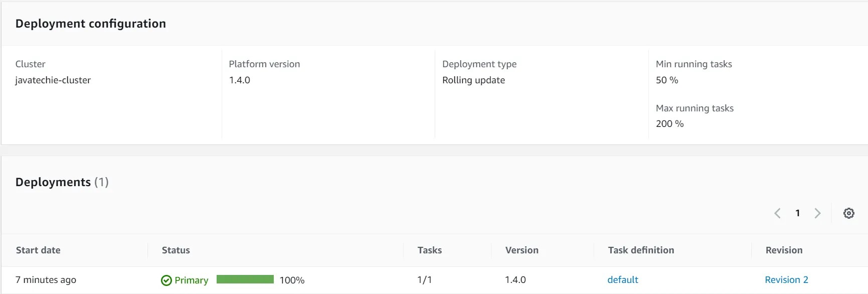Click the Version column header

(522, 250)
